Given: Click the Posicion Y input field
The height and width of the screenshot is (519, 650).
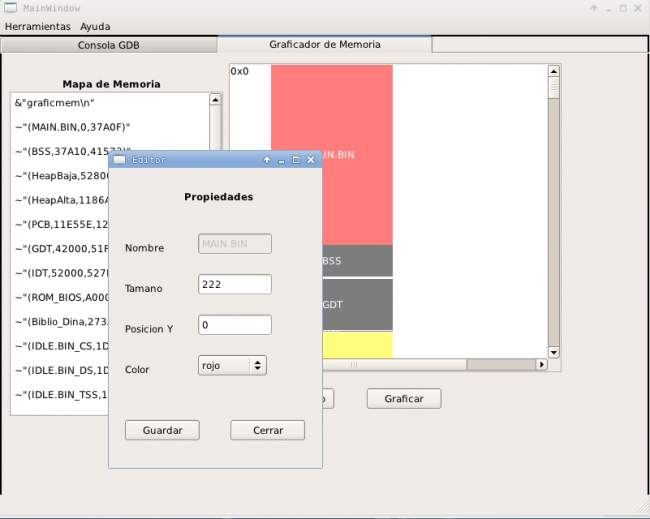Looking at the screenshot, I should coord(235,325).
